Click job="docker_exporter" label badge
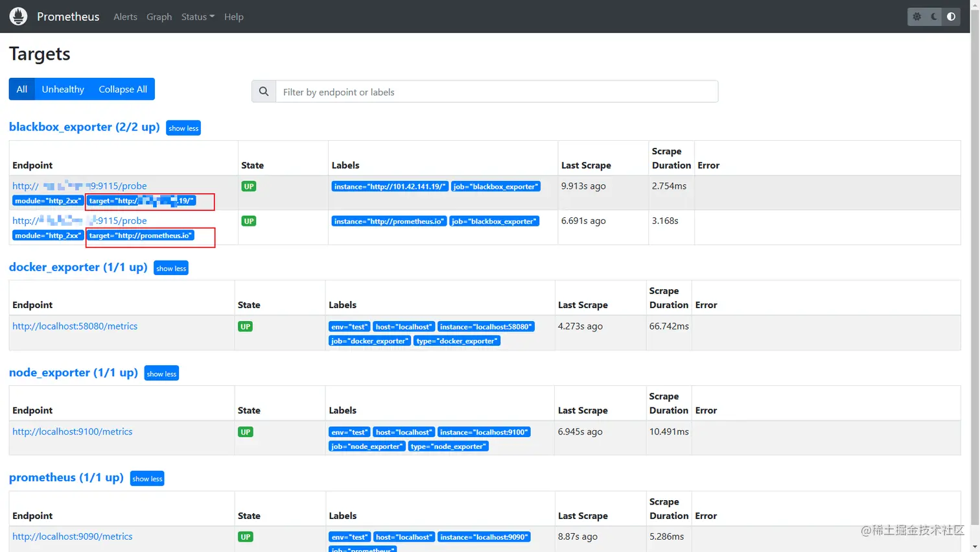This screenshot has width=980, height=552. point(369,341)
